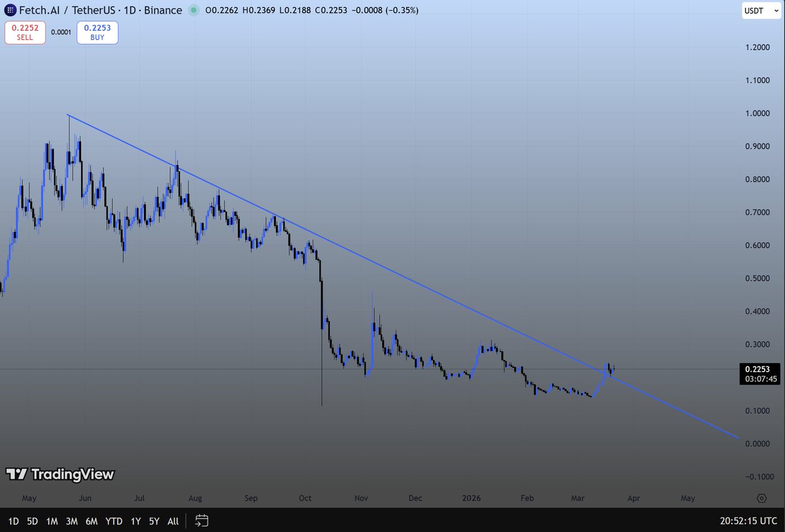785x532 pixels.
Task: Click the current price label 0.2253
Action: pyautogui.click(x=757, y=368)
